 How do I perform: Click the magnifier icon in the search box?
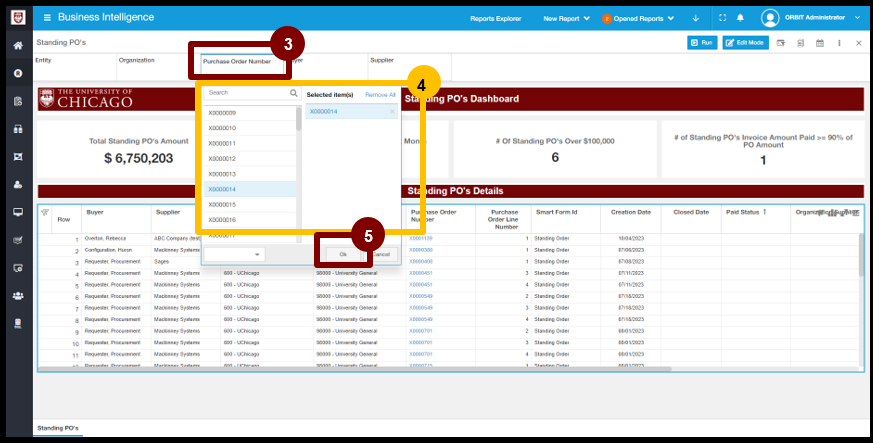tap(293, 93)
